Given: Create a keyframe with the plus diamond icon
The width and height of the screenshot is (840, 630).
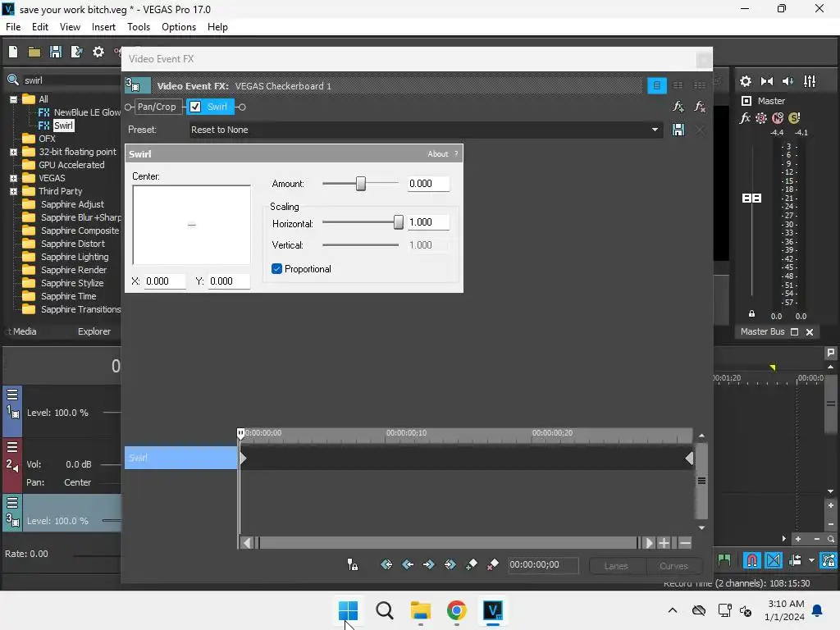Looking at the screenshot, I should click(x=472, y=564).
